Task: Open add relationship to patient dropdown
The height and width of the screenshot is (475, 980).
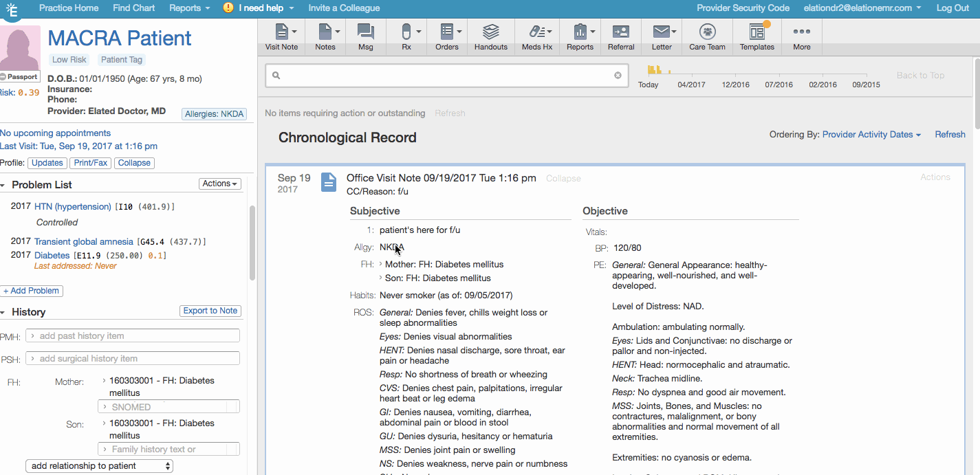Action: (99, 466)
